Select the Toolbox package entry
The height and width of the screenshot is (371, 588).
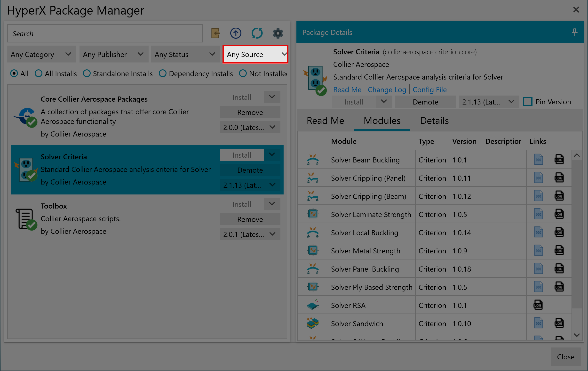pyautogui.click(x=147, y=219)
